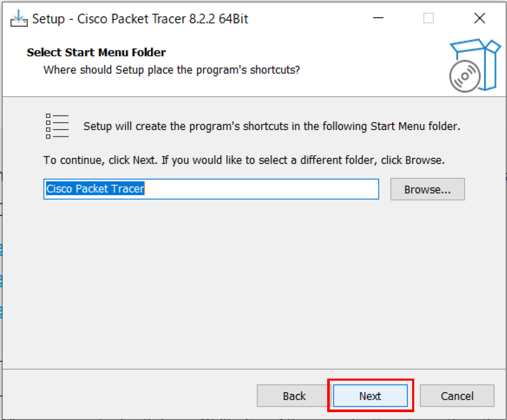Go Back to the previous setup step

(x=294, y=396)
